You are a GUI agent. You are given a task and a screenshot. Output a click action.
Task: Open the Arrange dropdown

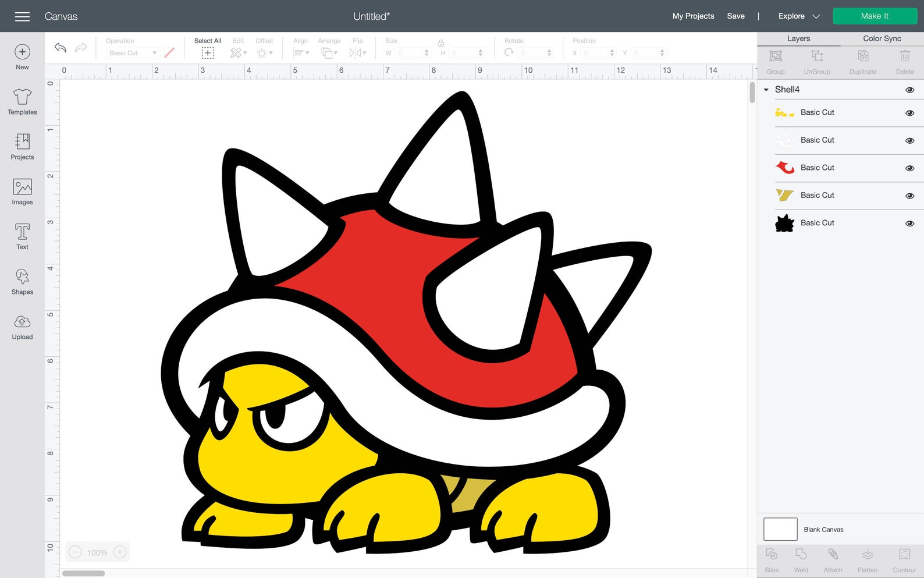pyautogui.click(x=329, y=53)
